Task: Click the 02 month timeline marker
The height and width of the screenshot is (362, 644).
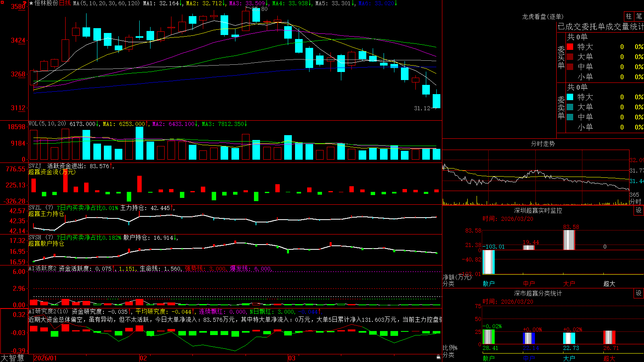Action: [143, 358]
